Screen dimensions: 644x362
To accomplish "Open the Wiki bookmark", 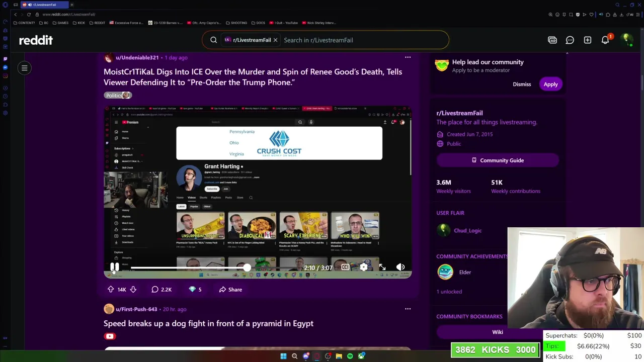I will coord(498,332).
